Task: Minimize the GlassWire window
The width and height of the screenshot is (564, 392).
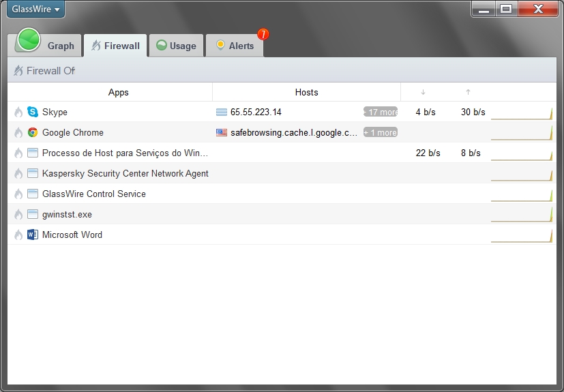Action: (x=484, y=9)
